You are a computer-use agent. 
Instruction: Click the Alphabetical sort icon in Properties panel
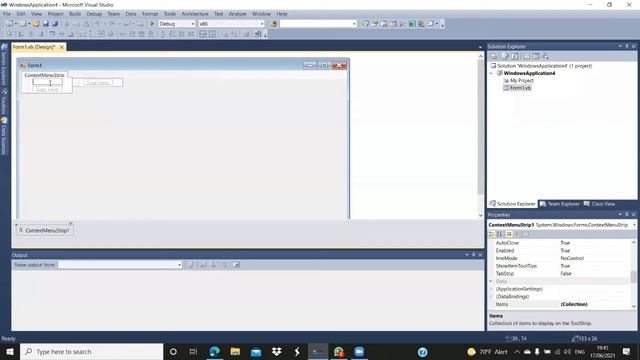coord(500,234)
